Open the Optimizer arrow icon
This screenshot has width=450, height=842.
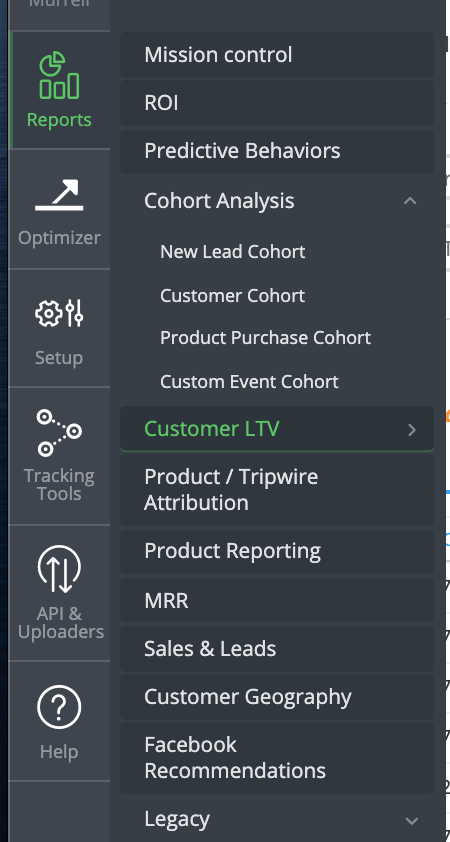pos(59,195)
